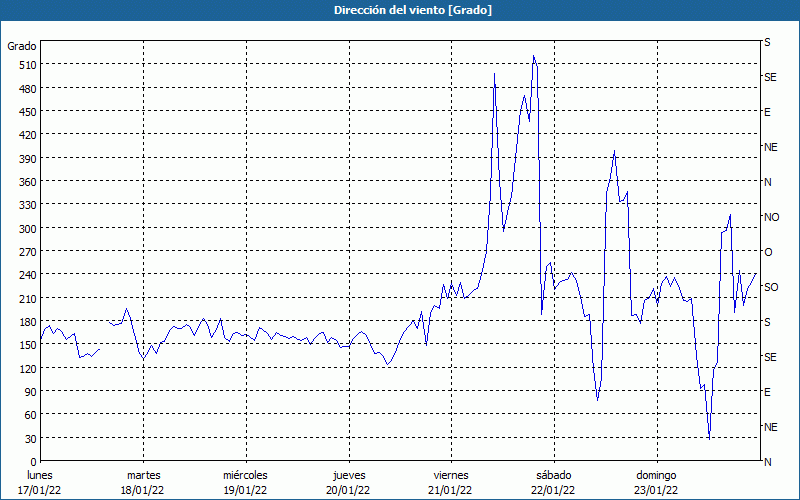Select the 330 y-axis tick label
This screenshot has height=500, width=800.
(28, 205)
